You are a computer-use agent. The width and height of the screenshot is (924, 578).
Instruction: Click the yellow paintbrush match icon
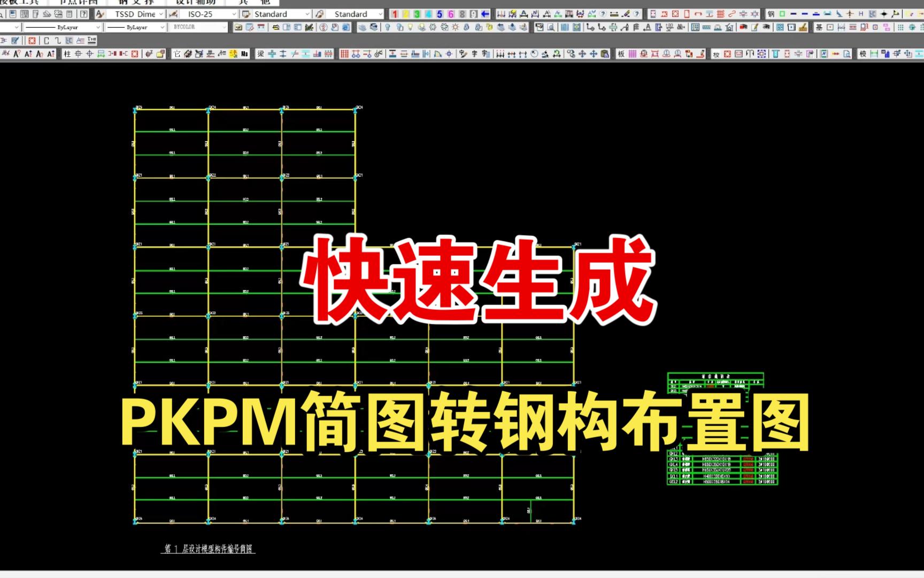coord(803,27)
